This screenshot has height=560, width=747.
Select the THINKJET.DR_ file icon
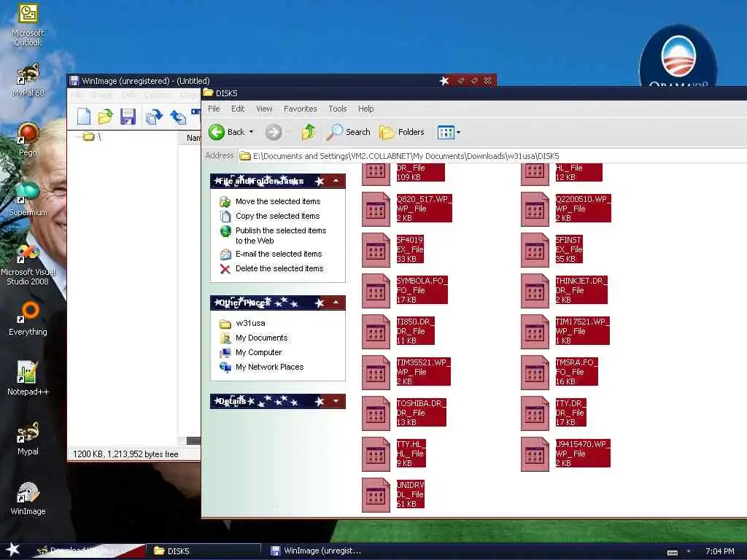pyautogui.click(x=535, y=291)
